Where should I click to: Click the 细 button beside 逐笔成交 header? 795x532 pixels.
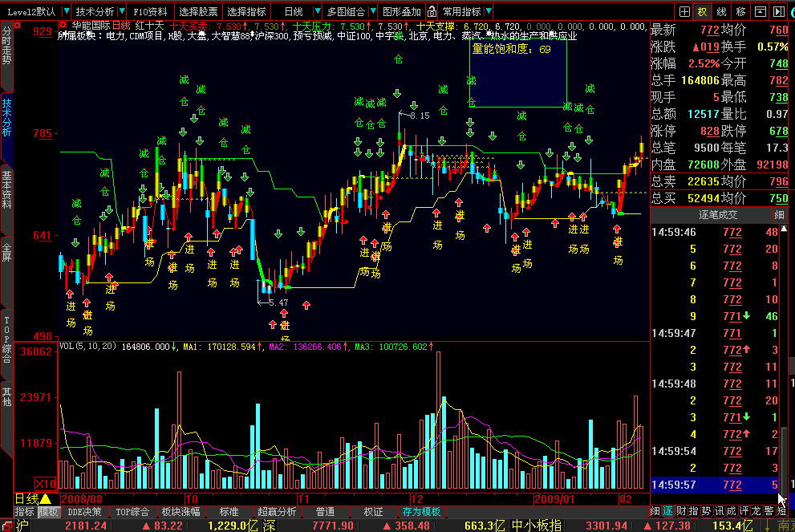779,216
